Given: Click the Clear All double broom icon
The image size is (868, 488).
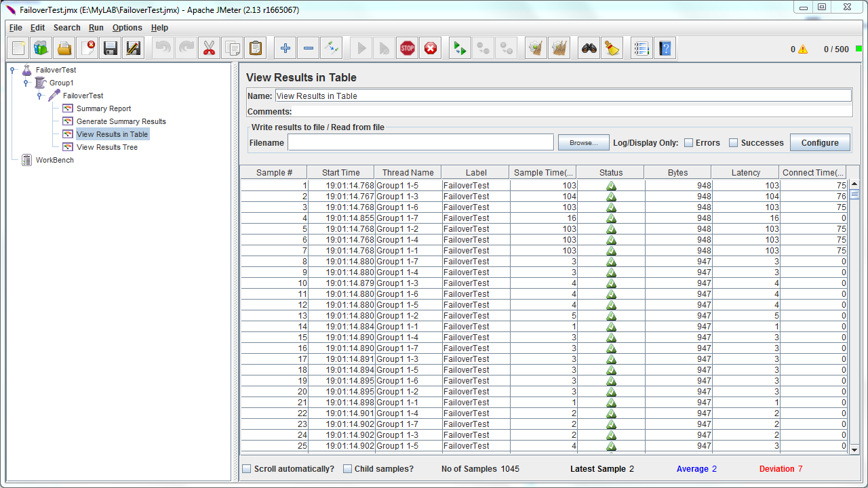Looking at the screenshot, I should pyautogui.click(x=559, y=48).
